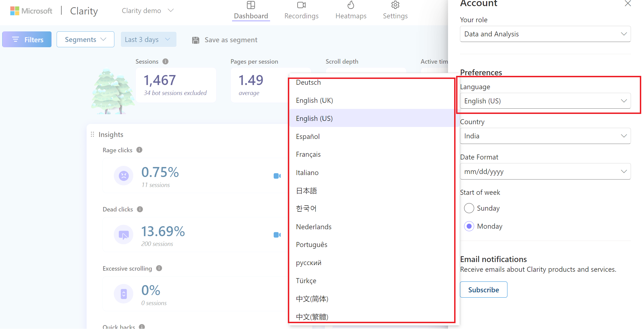Click Save as segment button
Image resolution: width=644 pixels, height=329 pixels.
(225, 39)
